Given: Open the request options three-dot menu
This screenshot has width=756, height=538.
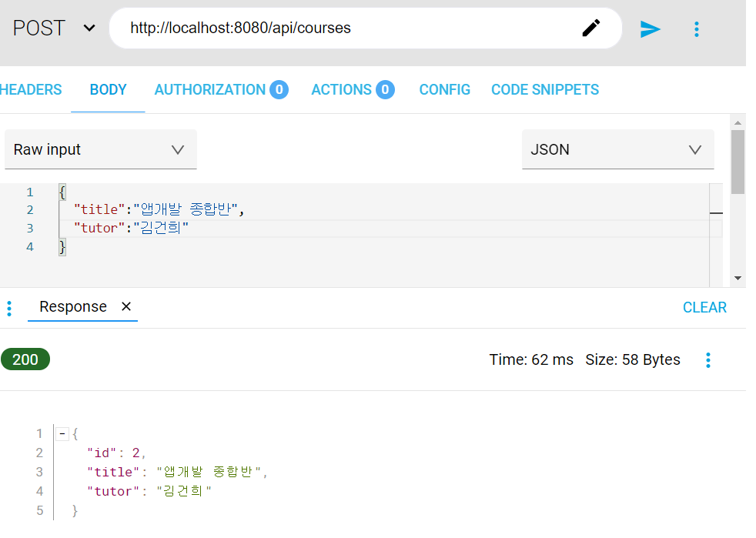Looking at the screenshot, I should coord(696,29).
